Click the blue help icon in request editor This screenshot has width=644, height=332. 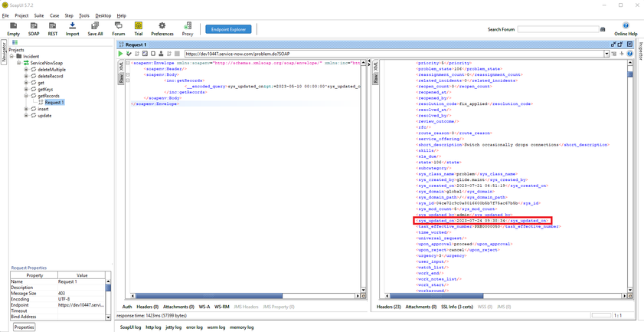coord(629,54)
